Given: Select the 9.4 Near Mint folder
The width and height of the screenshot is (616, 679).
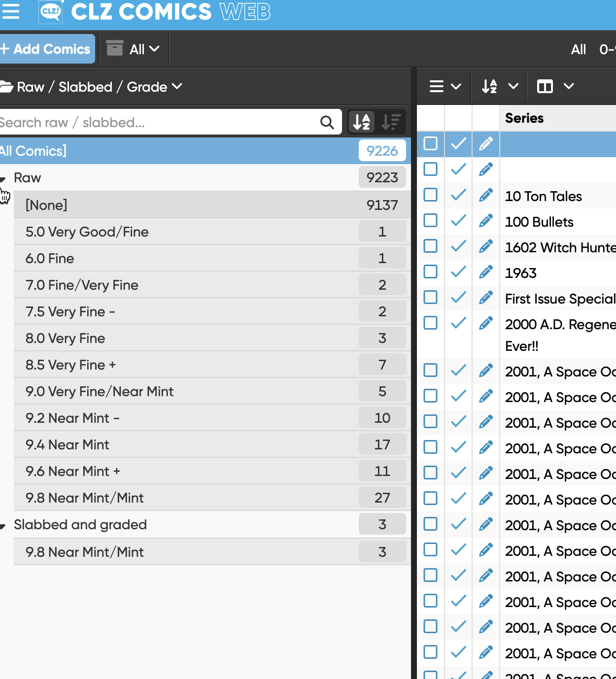Looking at the screenshot, I should click(x=68, y=444).
